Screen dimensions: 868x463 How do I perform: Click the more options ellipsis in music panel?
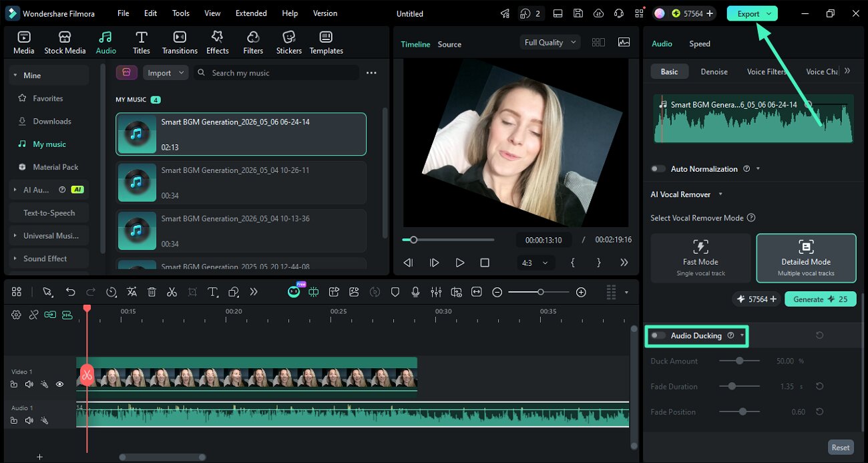(371, 73)
